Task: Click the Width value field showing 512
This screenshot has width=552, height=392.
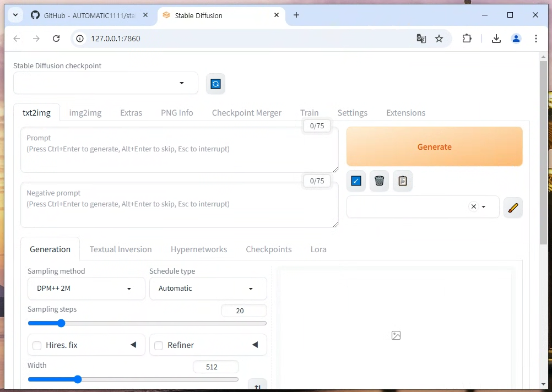Action: tap(216, 367)
